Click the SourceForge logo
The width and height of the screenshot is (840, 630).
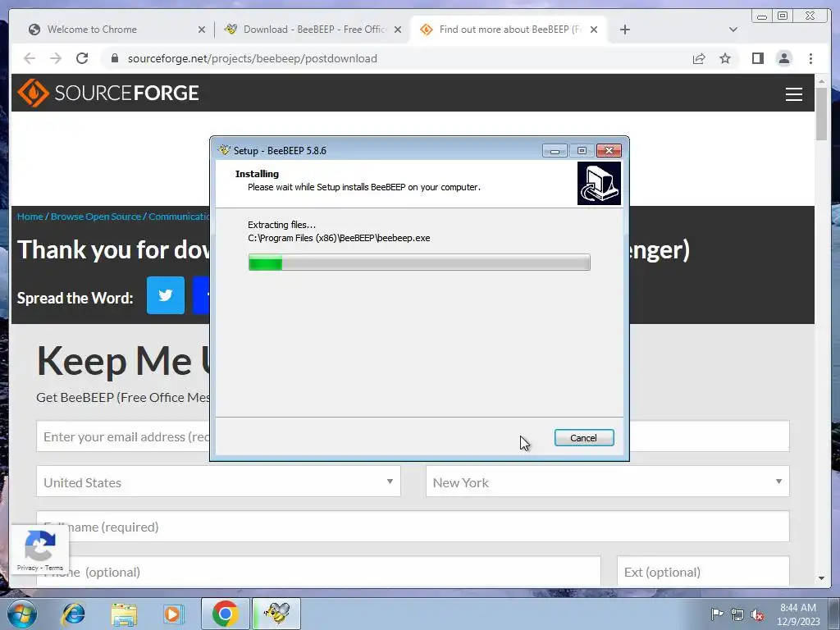point(108,93)
